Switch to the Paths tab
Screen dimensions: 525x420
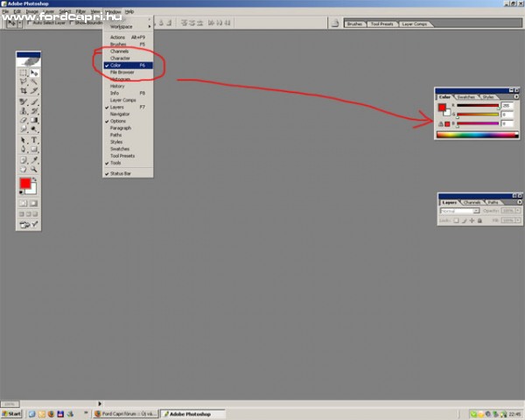[x=493, y=203]
